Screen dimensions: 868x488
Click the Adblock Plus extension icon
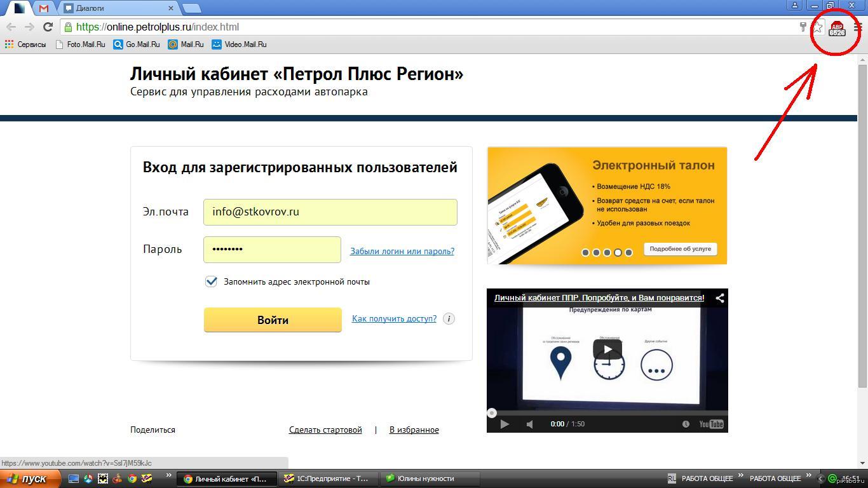click(837, 29)
